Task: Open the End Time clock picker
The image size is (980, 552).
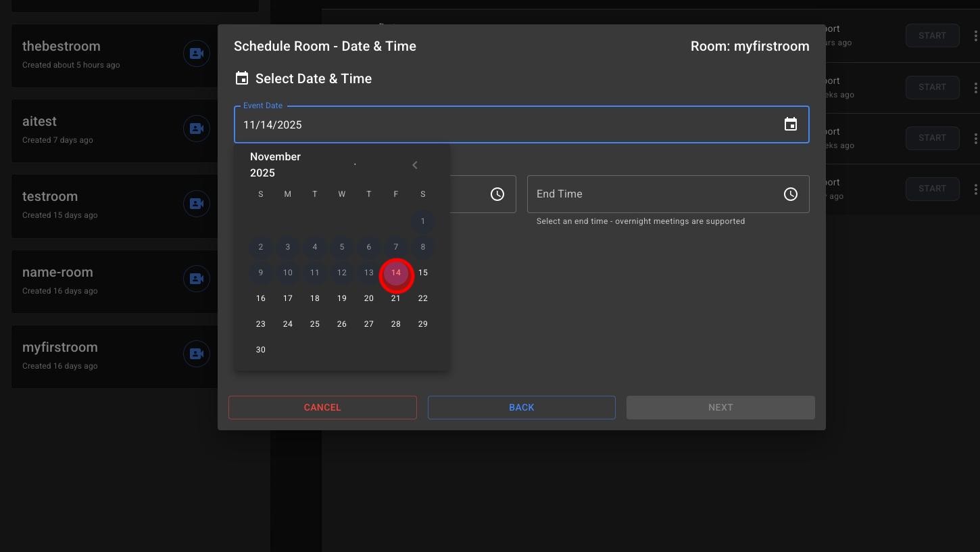Action: tap(790, 194)
